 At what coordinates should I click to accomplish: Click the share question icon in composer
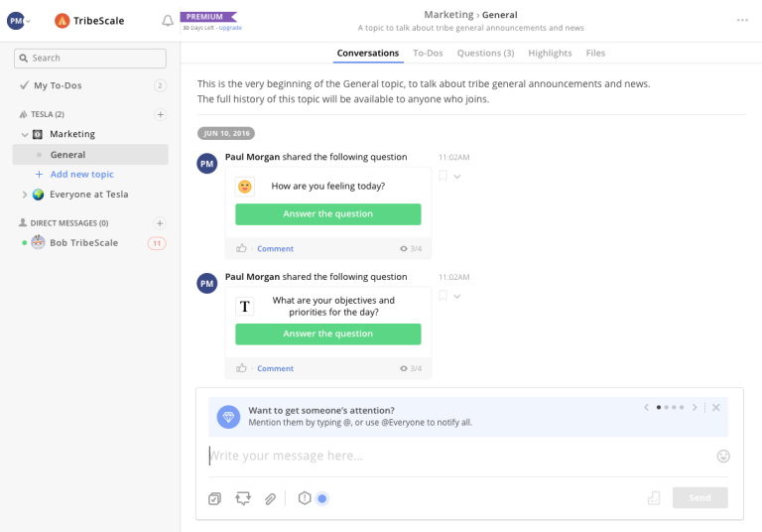(x=243, y=498)
